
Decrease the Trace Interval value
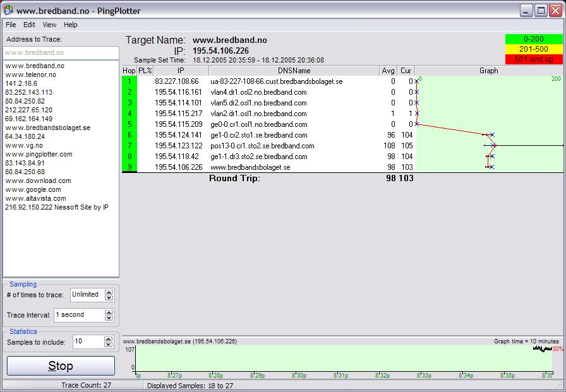coord(109,318)
